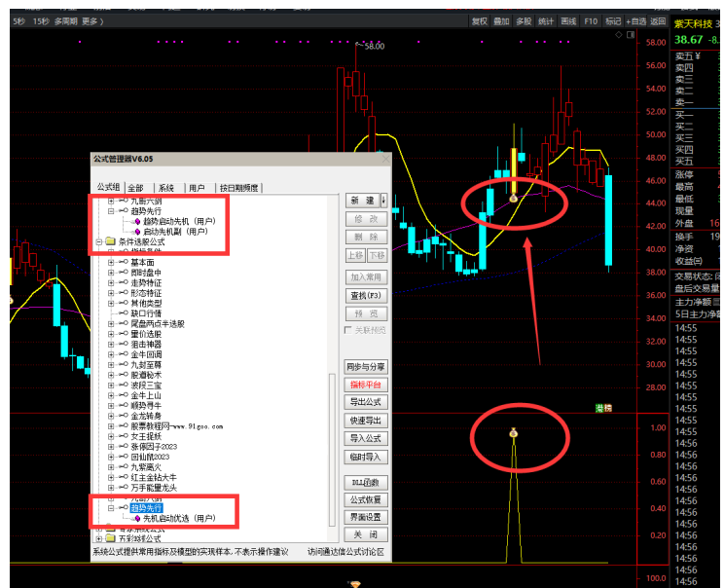Click the key icon beside 波段三宝
This screenshot has width=725, height=588.
(x=123, y=385)
